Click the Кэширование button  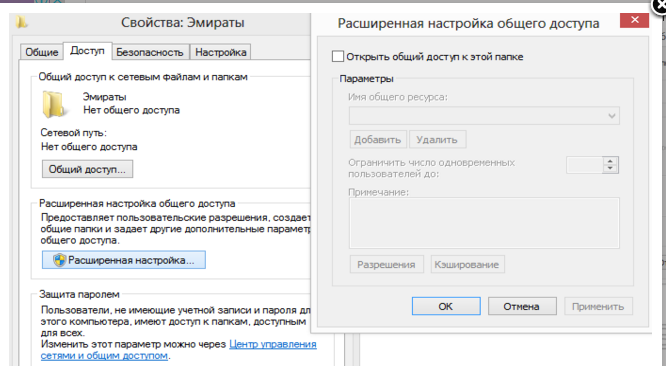pyautogui.click(x=467, y=265)
